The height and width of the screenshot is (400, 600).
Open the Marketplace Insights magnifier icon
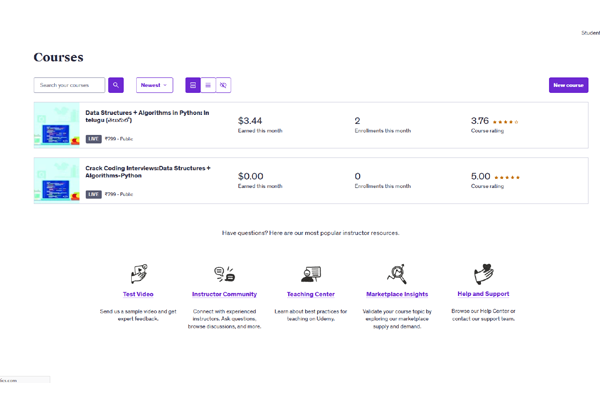point(397,273)
